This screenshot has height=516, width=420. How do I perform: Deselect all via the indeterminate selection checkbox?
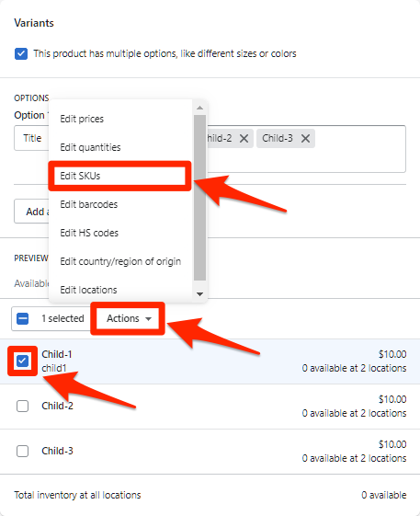tap(22, 318)
